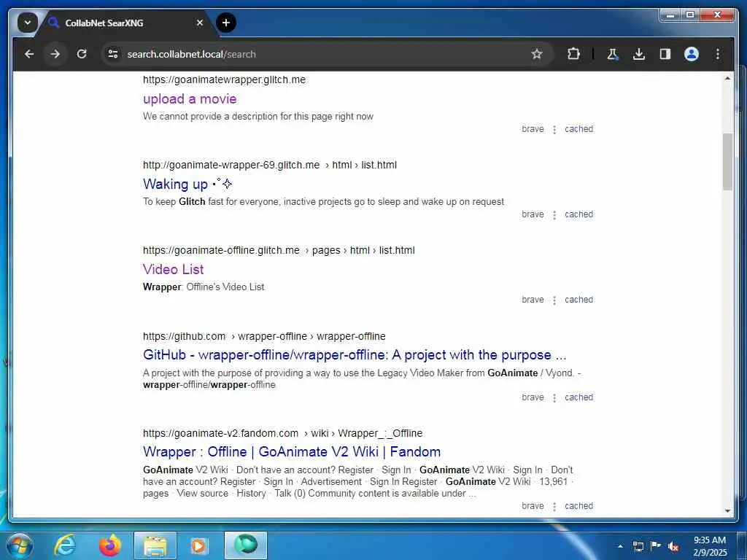Open the taskbar clock and date
Screen dimensions: 747x560
click(x=710, y=546)
